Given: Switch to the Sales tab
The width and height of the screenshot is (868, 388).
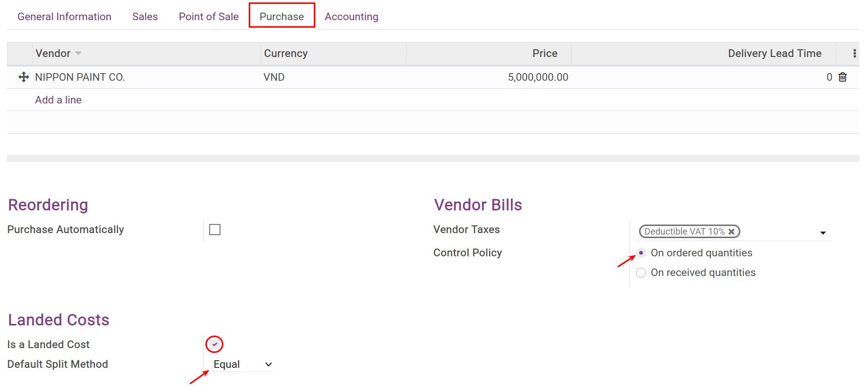Looking at the screenshot, I should pos(145,16).
